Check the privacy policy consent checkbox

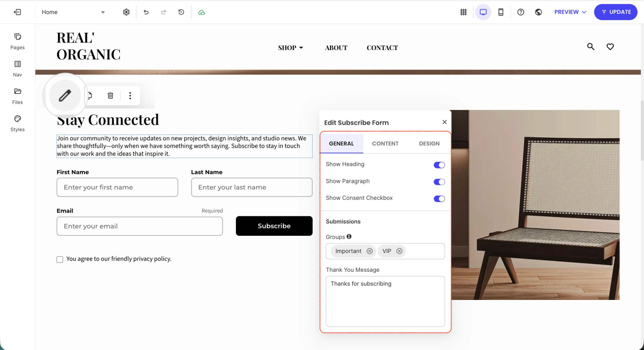[x=60, y=259]
